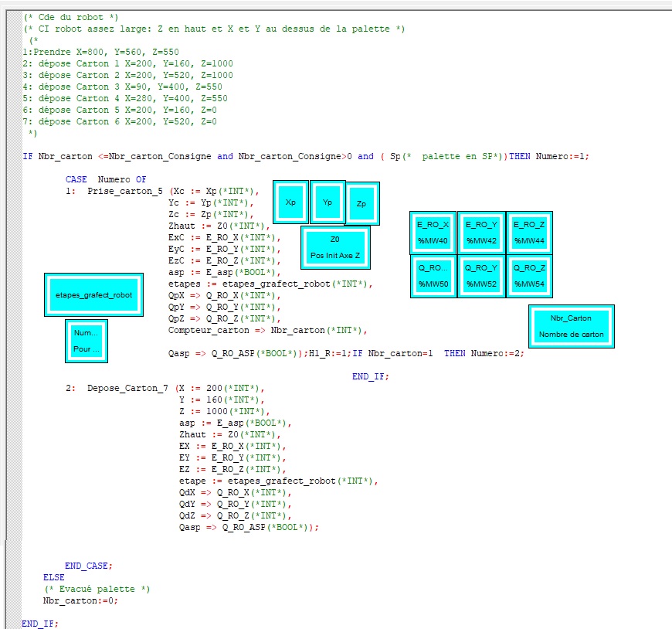The image size is (672, 629).
Task: Click the Z0 Pos Init Axe Z box
Action: 334,246
